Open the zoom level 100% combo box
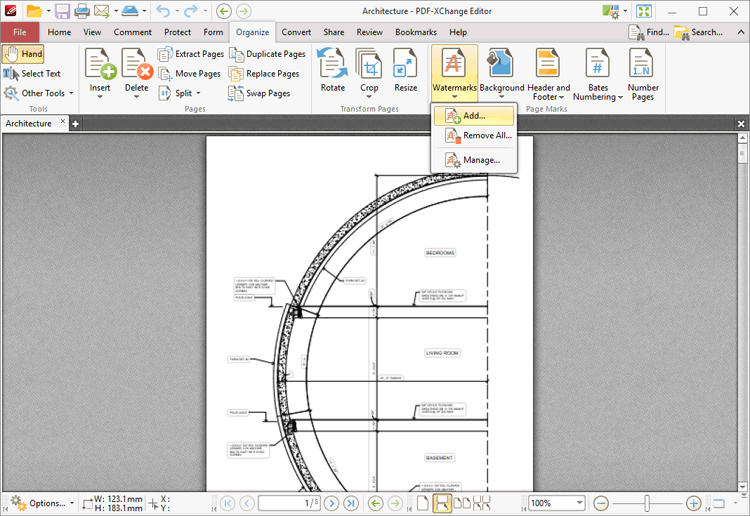This screenshot has height=516, width=750. [556, 503]
